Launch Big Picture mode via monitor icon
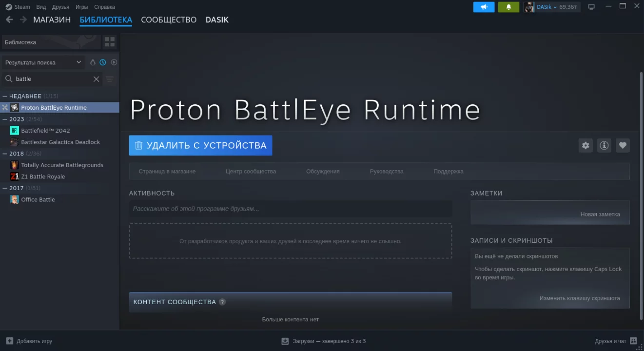The width and height of the screenshot is (644, 351). click(x=591, y=7)
